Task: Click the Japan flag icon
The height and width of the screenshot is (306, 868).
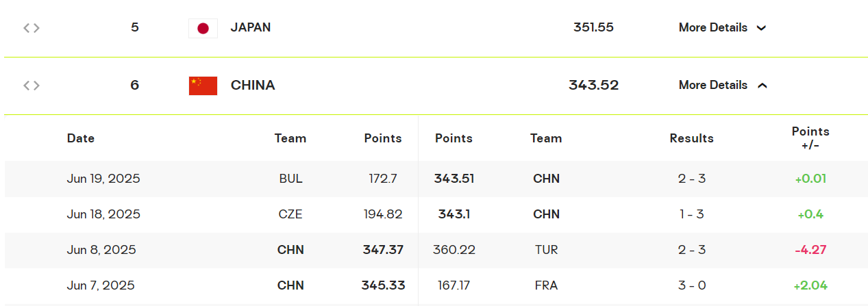Action: pos(203,28)
